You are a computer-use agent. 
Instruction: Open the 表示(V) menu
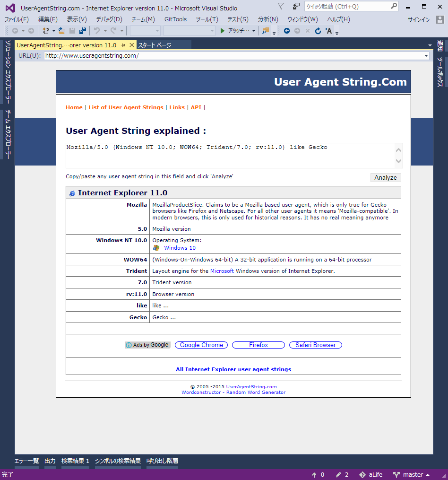pyautogui.click(x=77, y=19)
